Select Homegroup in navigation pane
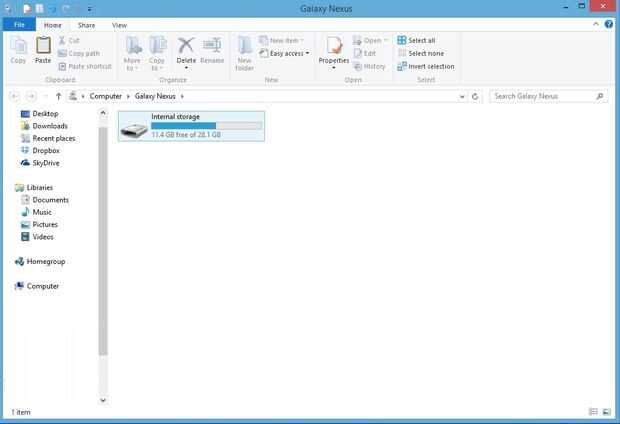620x424 pixels. [40, 261]
